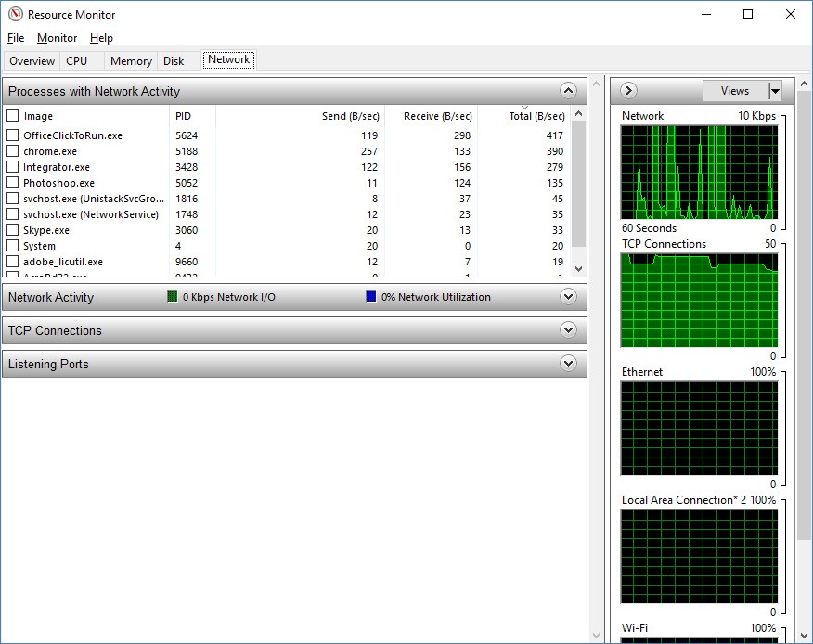813x644 pixels.
Task: Select all processes via Image header checkbox
Action: tap(13, 116)
